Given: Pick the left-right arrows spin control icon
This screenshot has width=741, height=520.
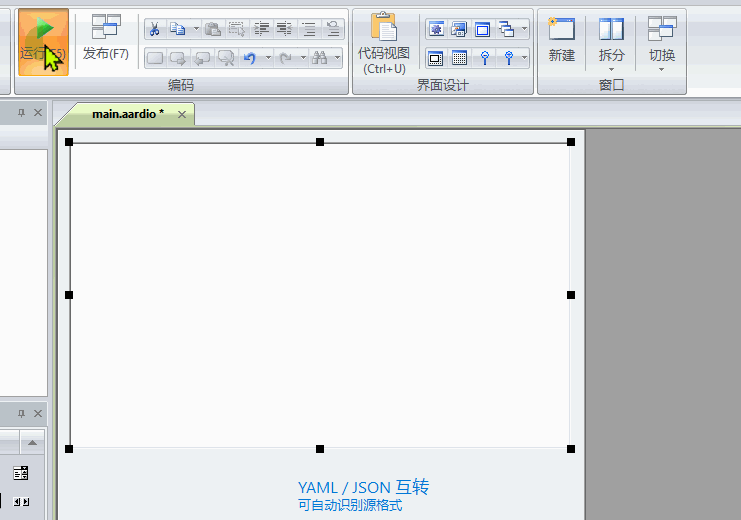Looking at the screenshot, I should coord(21,502).
